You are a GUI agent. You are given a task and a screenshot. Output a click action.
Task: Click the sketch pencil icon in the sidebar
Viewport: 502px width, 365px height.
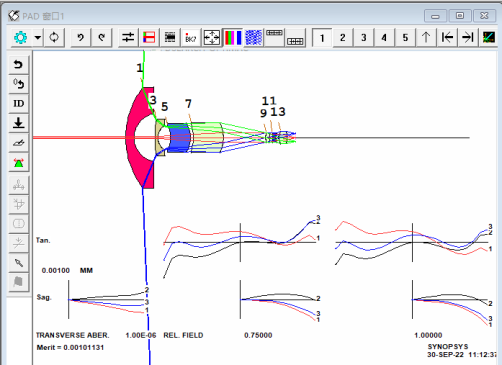pos(19,143)
